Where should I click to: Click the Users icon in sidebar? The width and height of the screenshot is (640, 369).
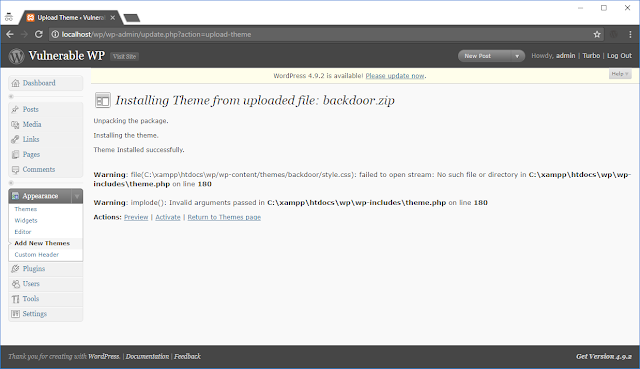click(x=16, y=284)
